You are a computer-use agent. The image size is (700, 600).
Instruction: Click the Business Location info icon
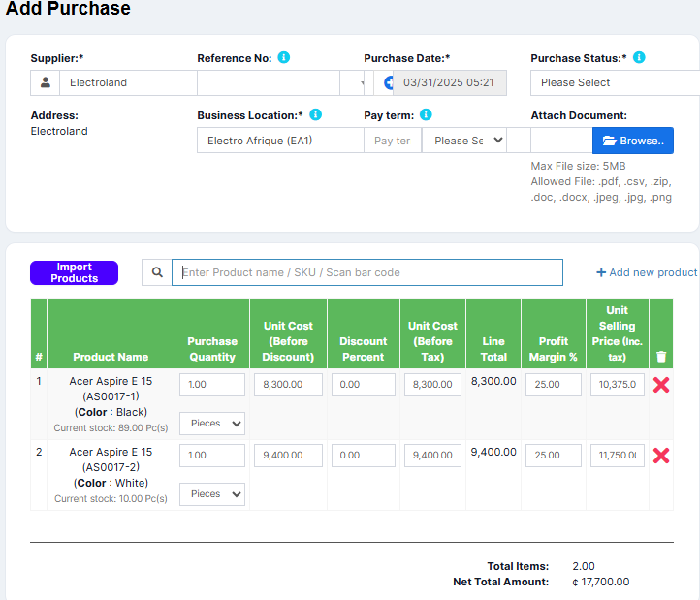pos(316,114)
